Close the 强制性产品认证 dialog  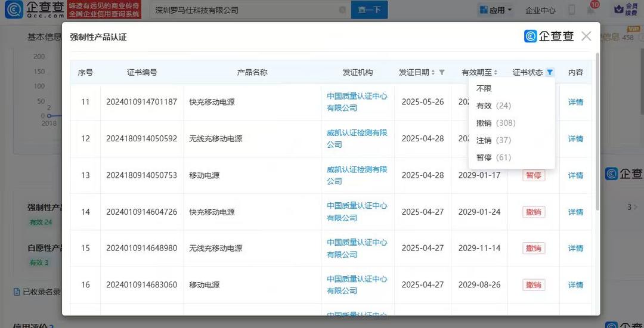point(586,36)
